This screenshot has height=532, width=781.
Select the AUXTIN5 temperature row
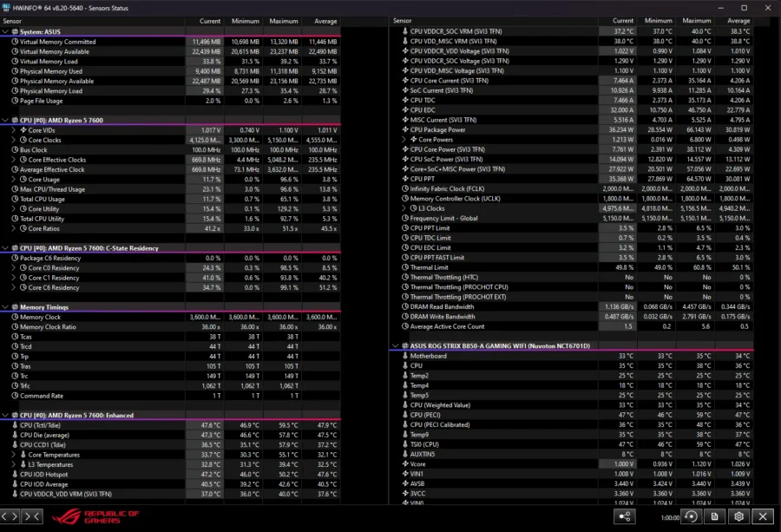coord(571,454)
